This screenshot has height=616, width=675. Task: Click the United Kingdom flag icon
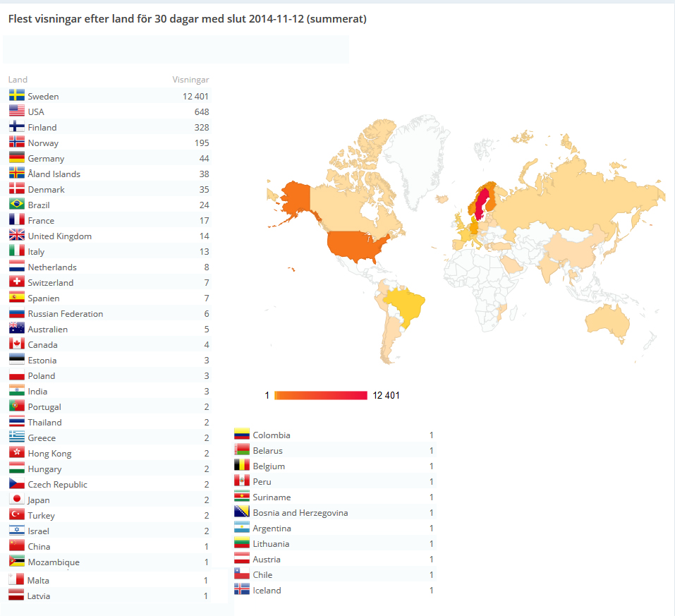click(x=17, y=235)
